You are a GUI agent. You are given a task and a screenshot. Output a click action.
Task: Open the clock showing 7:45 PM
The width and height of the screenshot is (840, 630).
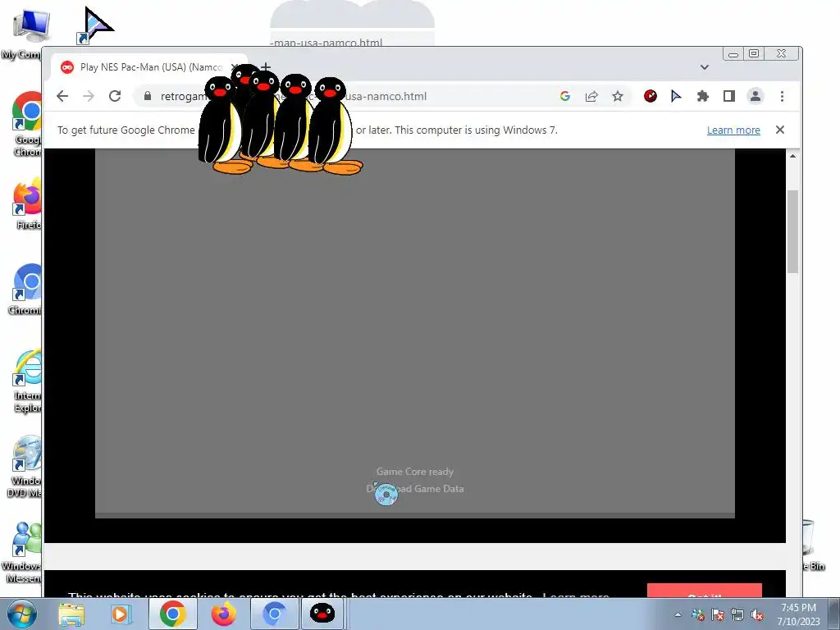799,614
